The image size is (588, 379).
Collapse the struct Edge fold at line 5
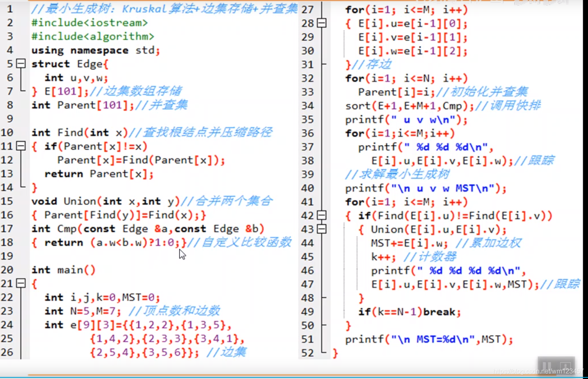click(21, 64)
